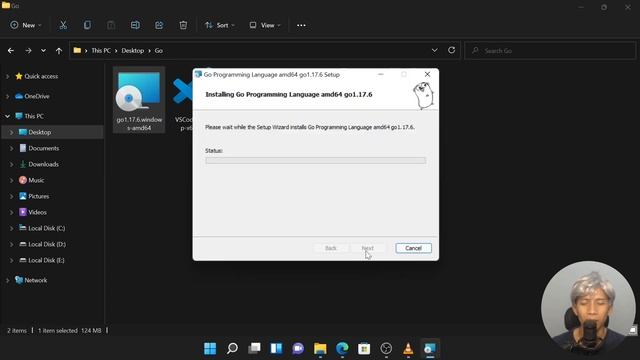The width and height of the screenshot is (640, 360).
Task: Click the forward navigation arrow
Action: pyautogui.click(x=28, y=51)
